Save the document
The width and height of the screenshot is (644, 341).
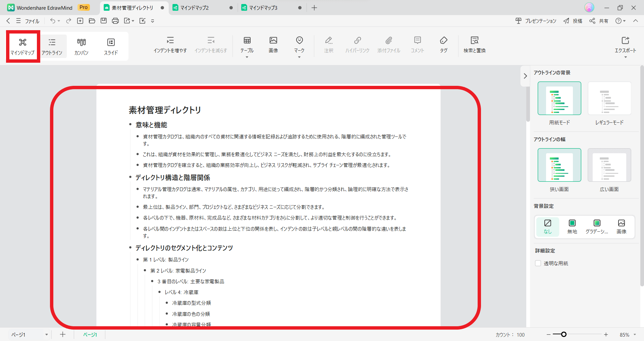click(104, 21)
